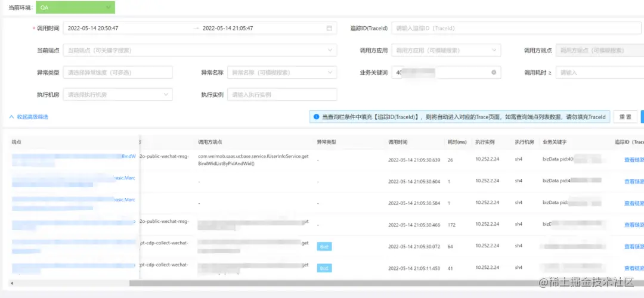Image resolution: width=644 pixels, height=298 pixels.
Task: Open the 执行机房 dropdown
Action: pyautogui.click(x=118, y=94)
